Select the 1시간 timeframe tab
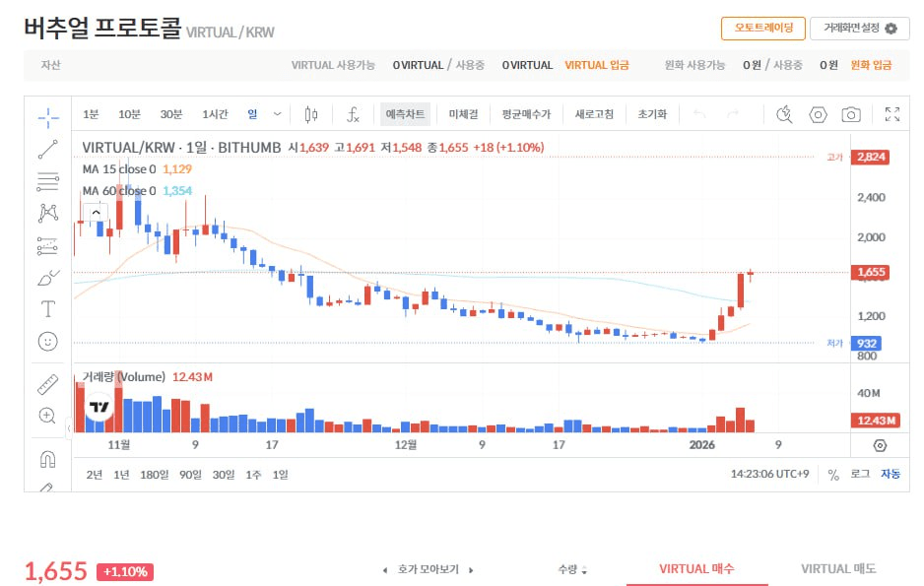 [x=217, y=114]
